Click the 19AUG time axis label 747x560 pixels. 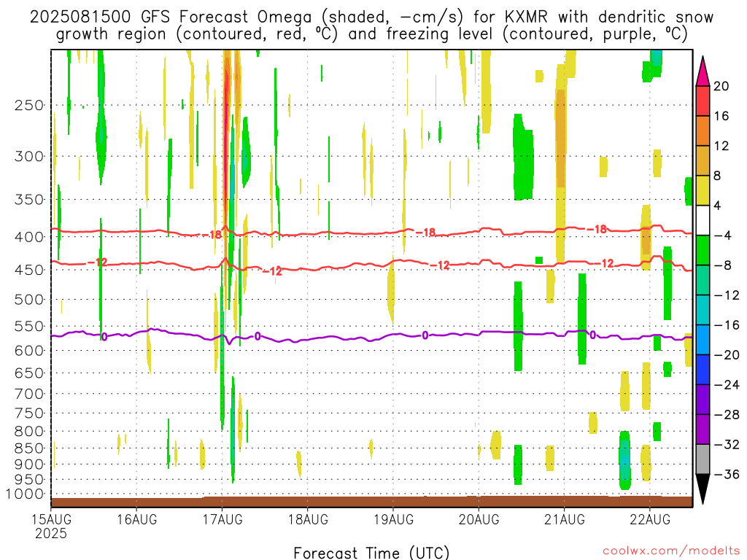click(x=393, y=519)
